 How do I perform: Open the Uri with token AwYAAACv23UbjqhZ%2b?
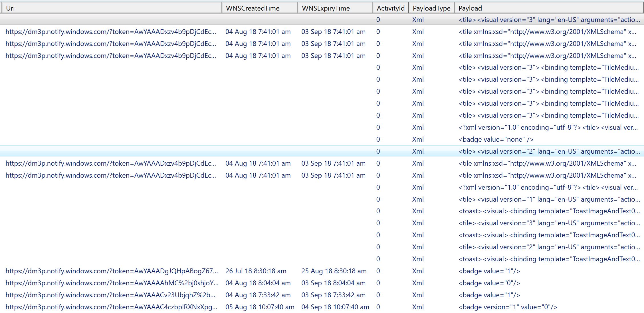pyautogui.click(x=110, y=295)
